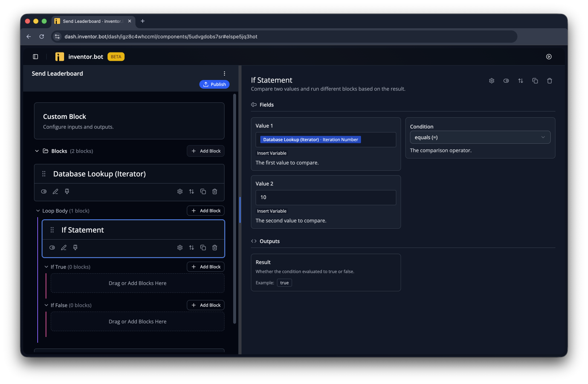Image resolution: width=588 pixels, height=384 pixels.
Task: Click the If True drop zone
Action: click(138, 283)
